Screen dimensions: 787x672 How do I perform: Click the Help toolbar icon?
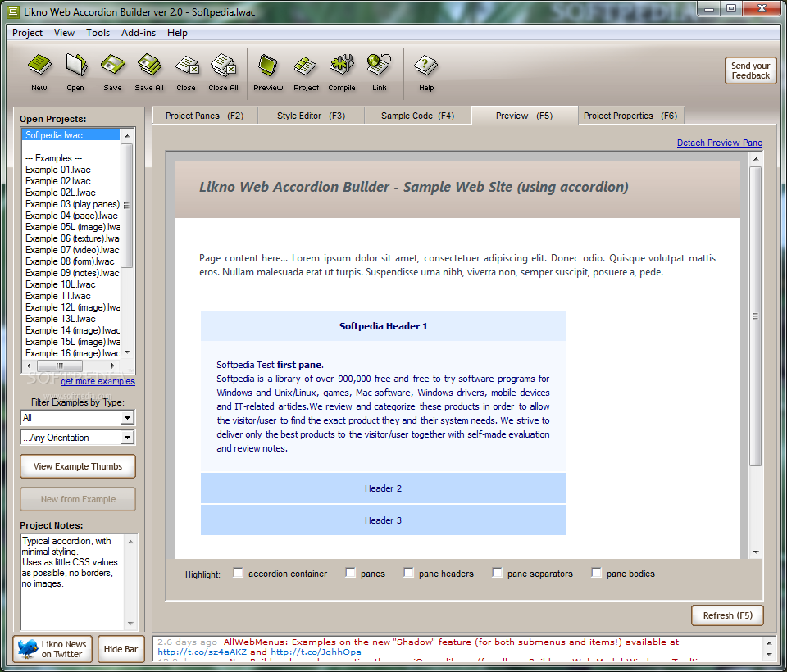pos(426,65)
